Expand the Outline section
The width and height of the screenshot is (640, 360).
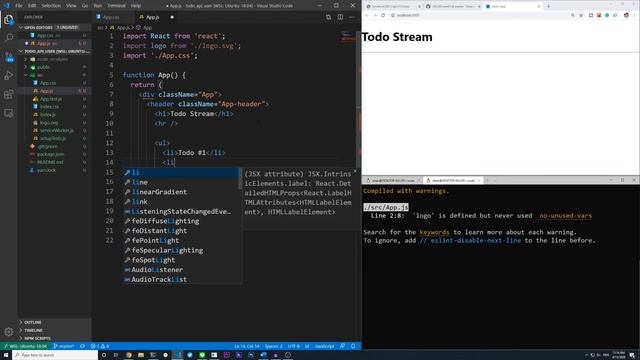[x=55, y=322]
